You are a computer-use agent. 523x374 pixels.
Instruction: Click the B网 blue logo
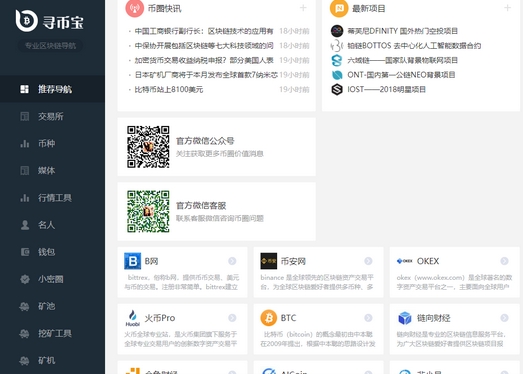coord(132,261)
